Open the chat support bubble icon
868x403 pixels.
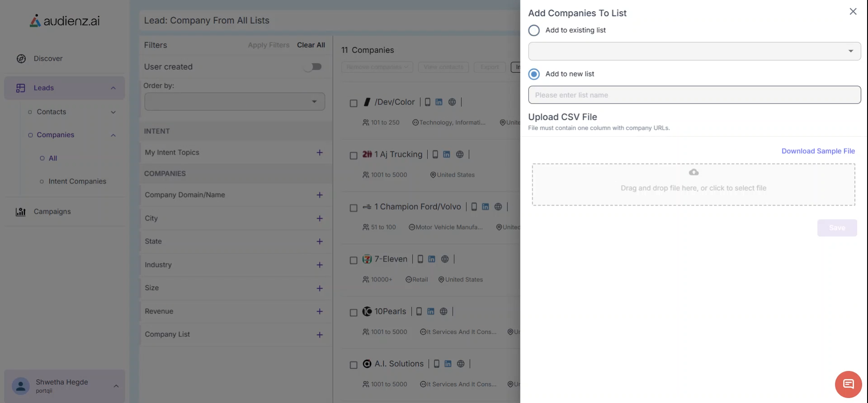tap(848, 384)
